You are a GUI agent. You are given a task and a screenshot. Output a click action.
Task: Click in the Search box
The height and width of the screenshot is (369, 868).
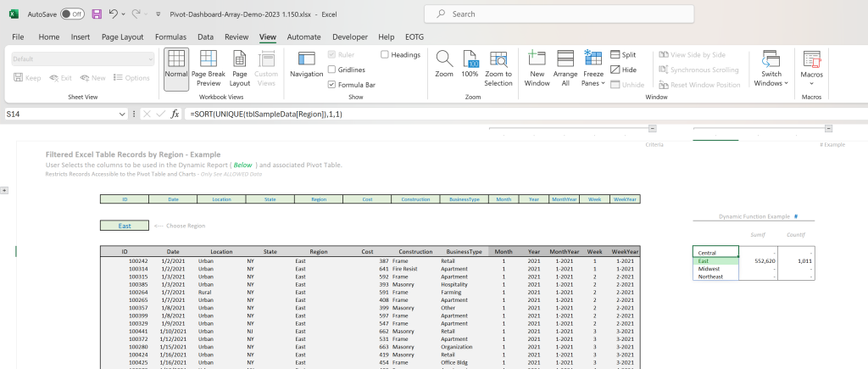pyautogui.click(x=559, y=14)
